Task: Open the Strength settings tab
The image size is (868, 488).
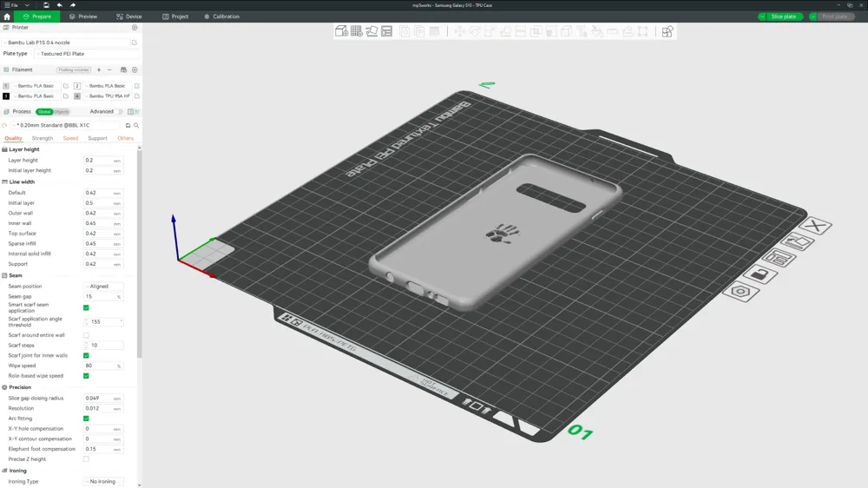Action: [42, 138]
